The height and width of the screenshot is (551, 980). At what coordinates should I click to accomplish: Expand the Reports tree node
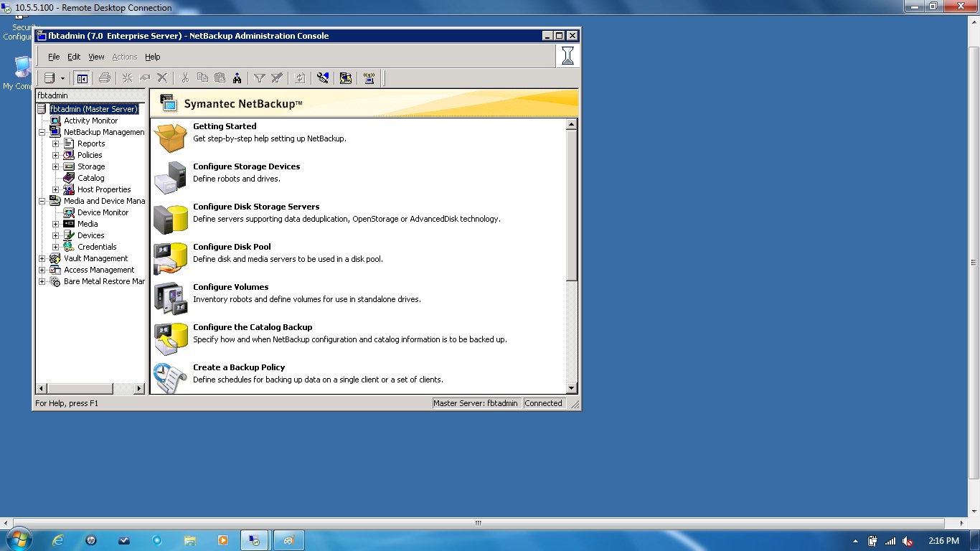55,143
